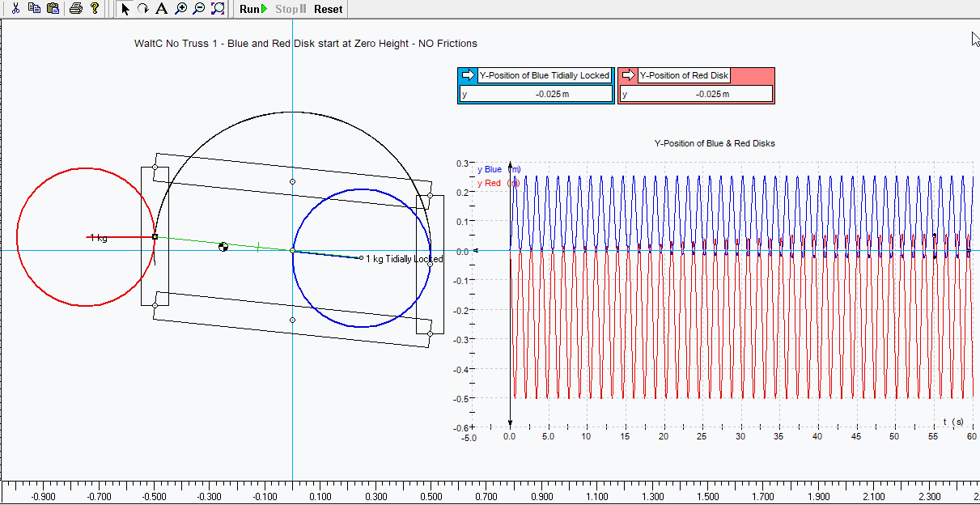Click the '1 kg' label on the red disk
This screenshot has width=980, height=505.
coord(98,238)
